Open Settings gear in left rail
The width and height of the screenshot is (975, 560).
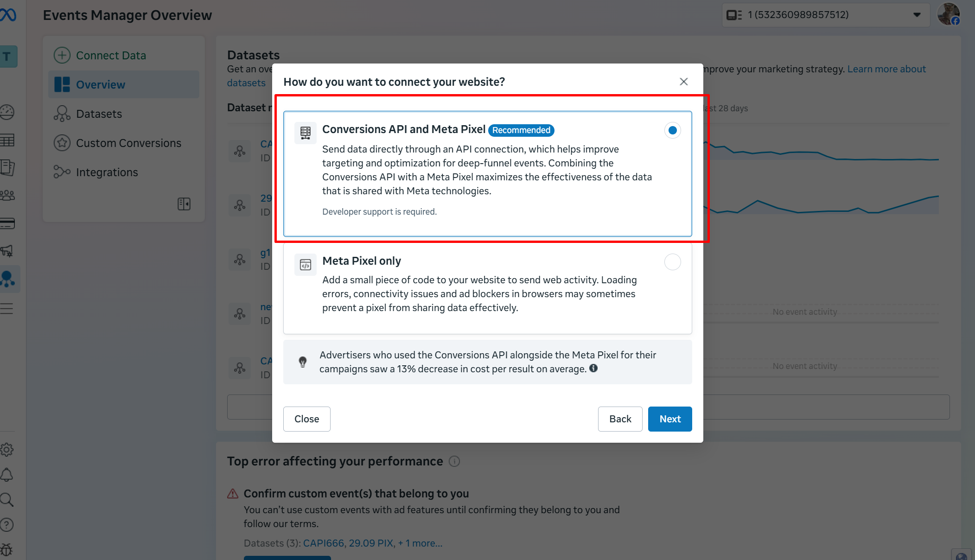click(7, 450)
